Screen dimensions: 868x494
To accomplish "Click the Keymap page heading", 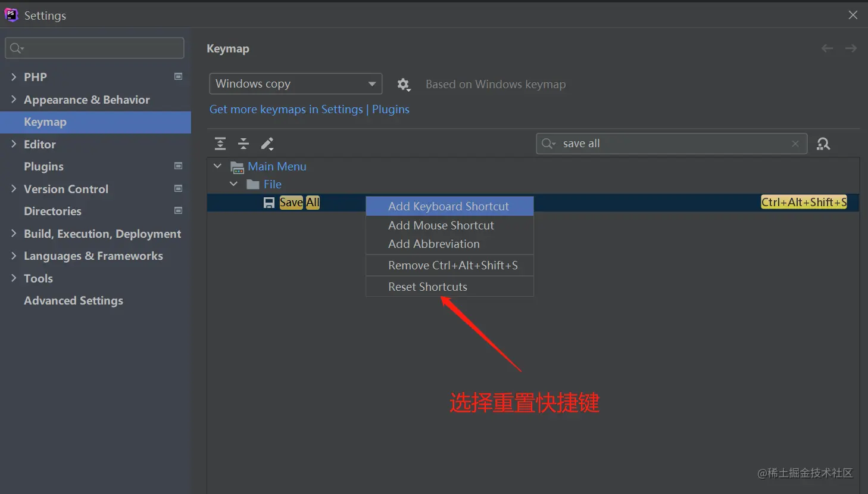I will point(228,49).
